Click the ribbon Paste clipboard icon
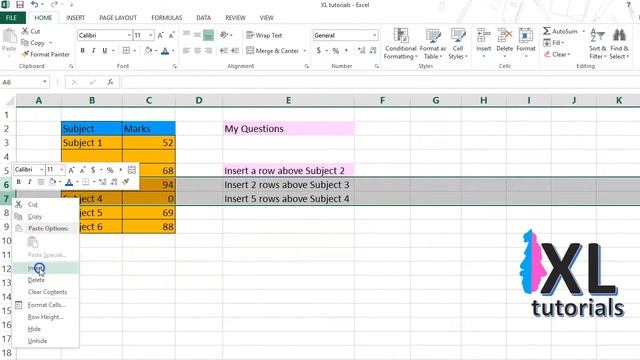This screenshot has height=360, width=640. pos(9,36)
